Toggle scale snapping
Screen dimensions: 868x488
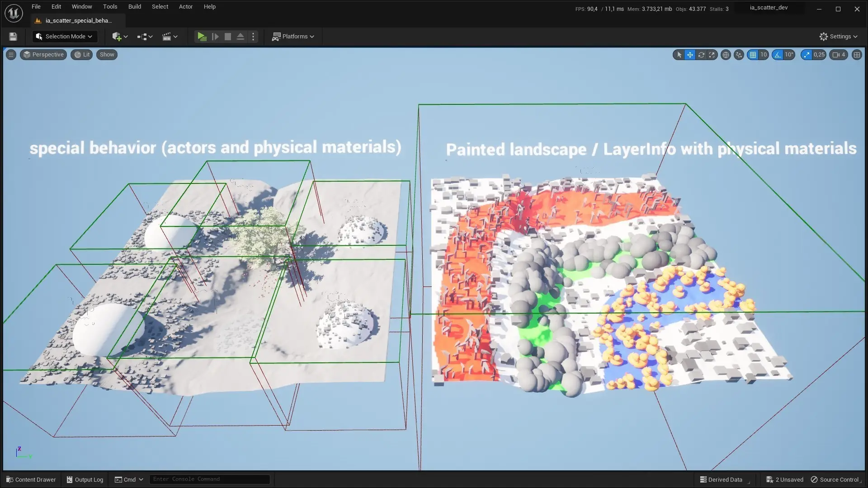(807, 55)
